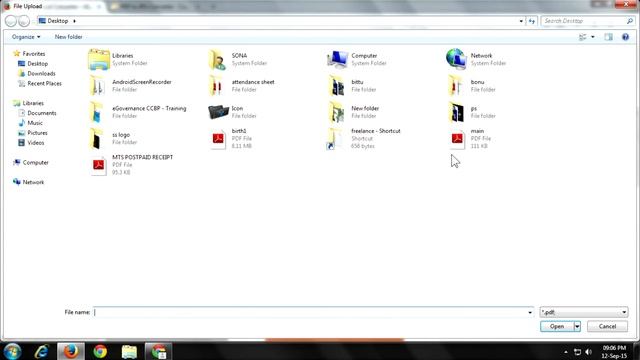The width and height of the screenshot is (640, 360).
Task: Change view using the views icon
Action: [582, 37]
